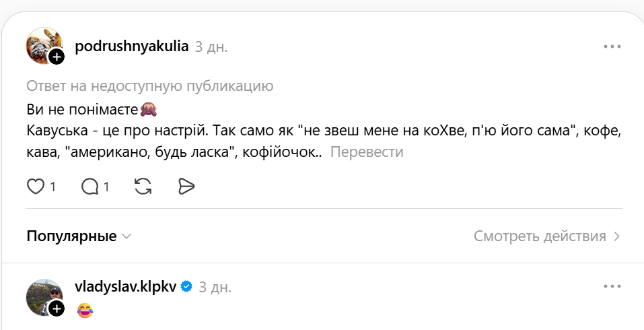Open podrushnyakulia profile via username
Screen dimensions: 644x330
(132, 46)
